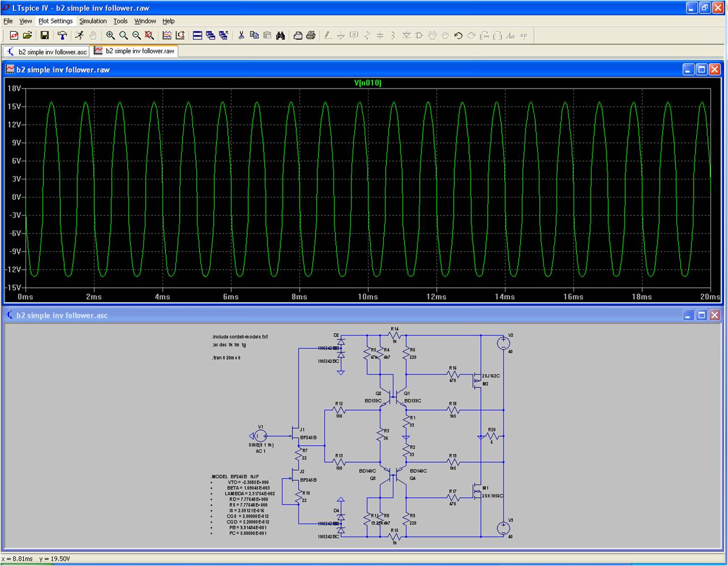Switch to the 'b2 simple inv follower.asc' tab
This screenshot has height=566, width=728.
coord(47,52)
